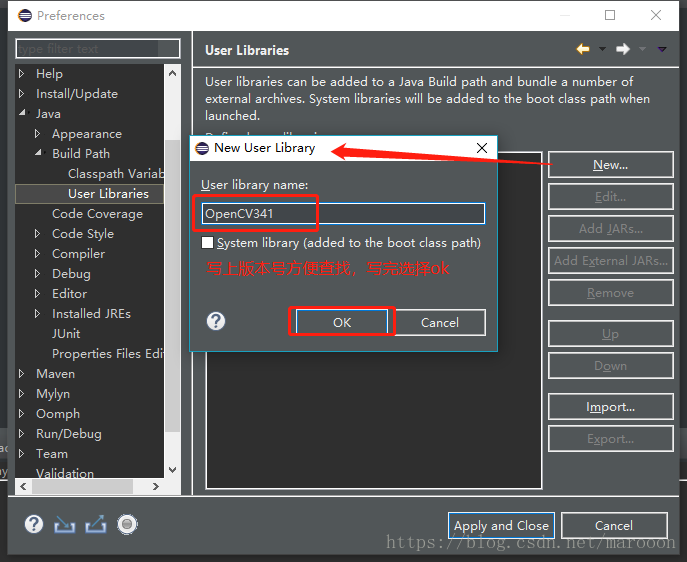Click the export preferences icon

[96, 524]
